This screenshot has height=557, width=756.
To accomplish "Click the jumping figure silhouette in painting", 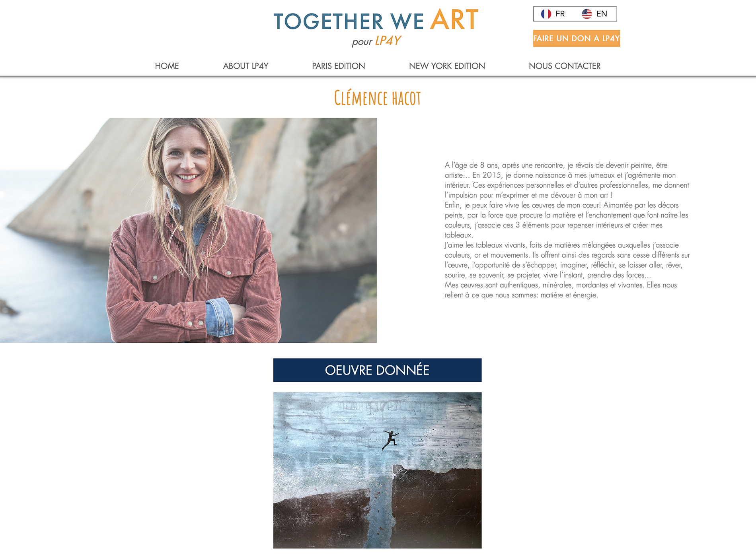I will pyautogui.click(x=390, y=440).
